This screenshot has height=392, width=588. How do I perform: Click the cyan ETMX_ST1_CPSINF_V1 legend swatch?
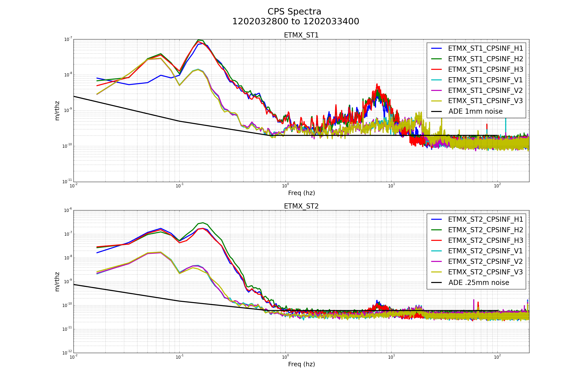[437, 80]
